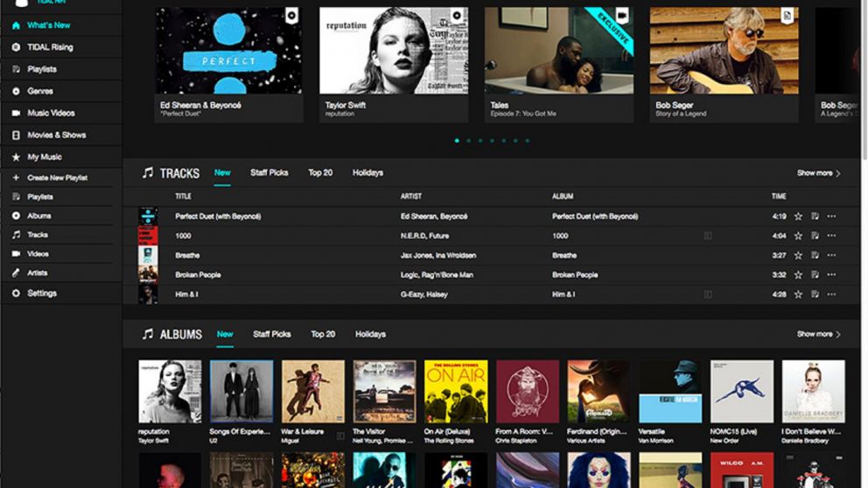Open Songs Of Experience album by U2
Viewport: 868px width, 488px height.
point(241,392)
